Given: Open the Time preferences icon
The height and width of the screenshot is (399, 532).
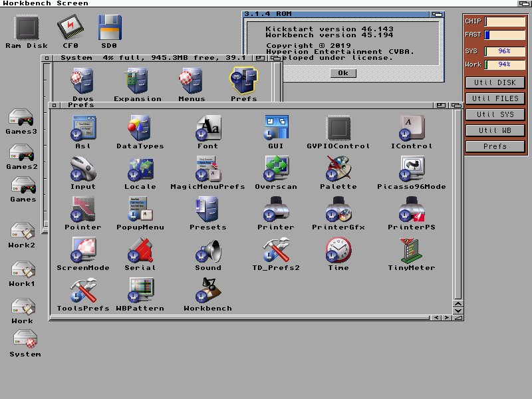Looking at the screenshot, I should [x=338, y=250].
